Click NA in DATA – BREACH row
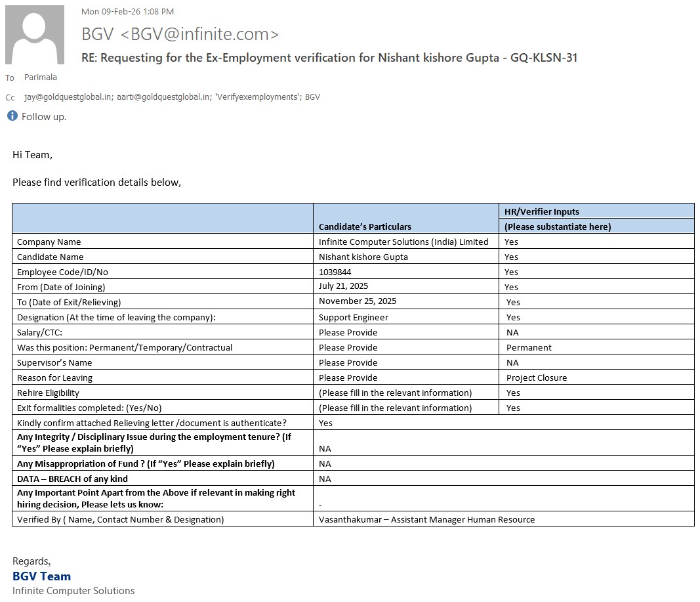Screen dimensions: 700x602 (x=325, y=479)
